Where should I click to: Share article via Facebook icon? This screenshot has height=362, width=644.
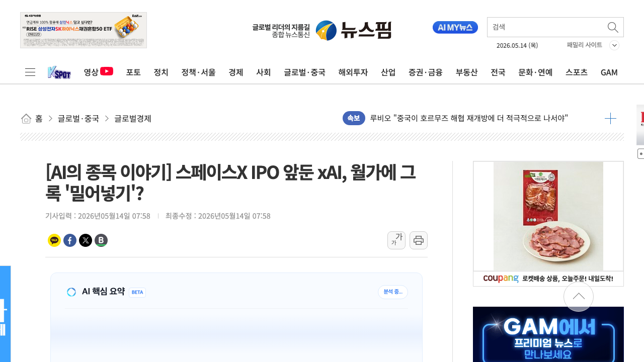tap(70, 240)
